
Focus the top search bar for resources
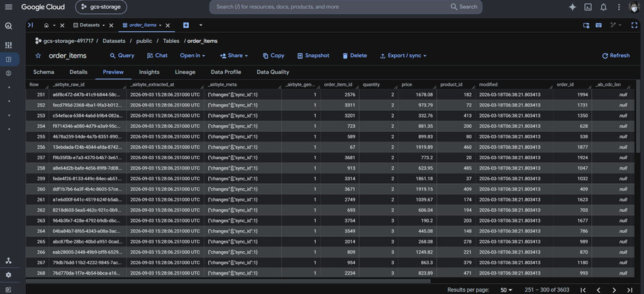tap(346, 7)
